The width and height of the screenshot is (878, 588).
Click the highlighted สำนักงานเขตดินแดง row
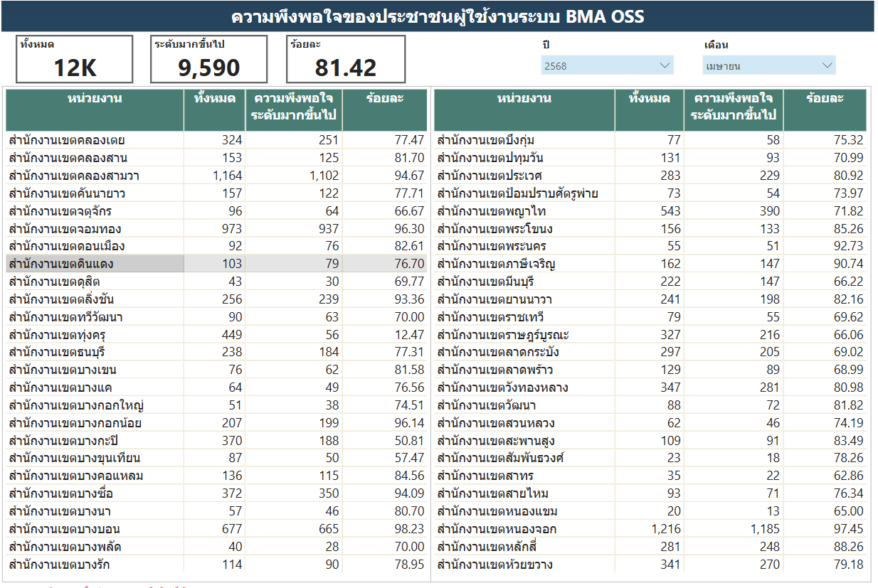[217, 264]
